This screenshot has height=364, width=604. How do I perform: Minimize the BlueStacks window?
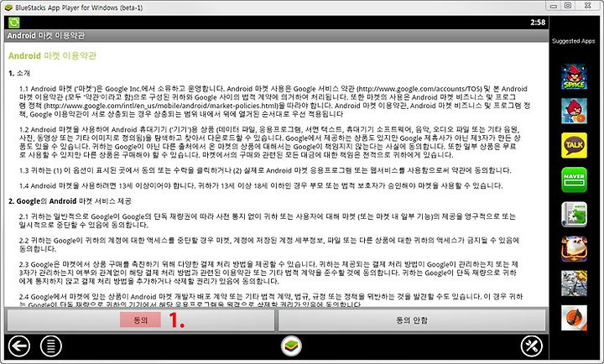tap(554, 6)
